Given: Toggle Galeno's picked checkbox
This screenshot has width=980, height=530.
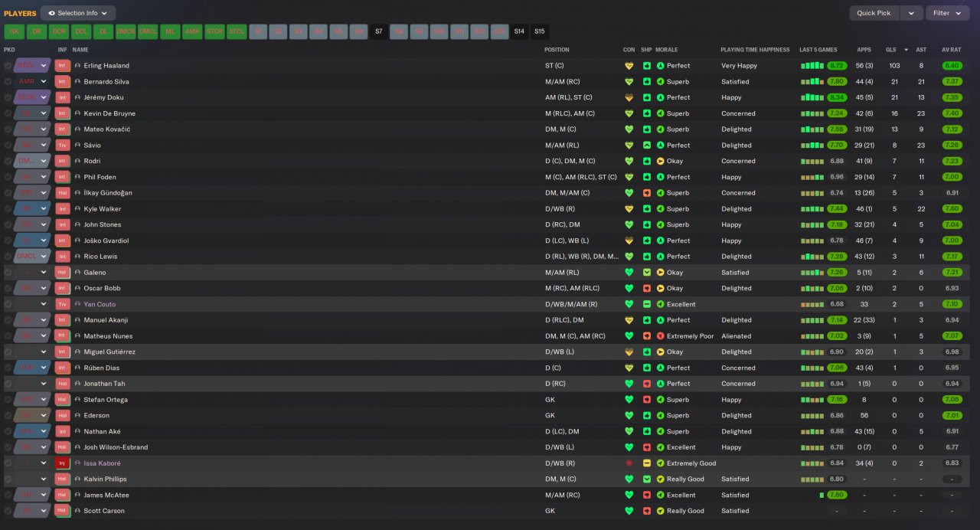Looking at the screenshot, I should pos(8,273).
